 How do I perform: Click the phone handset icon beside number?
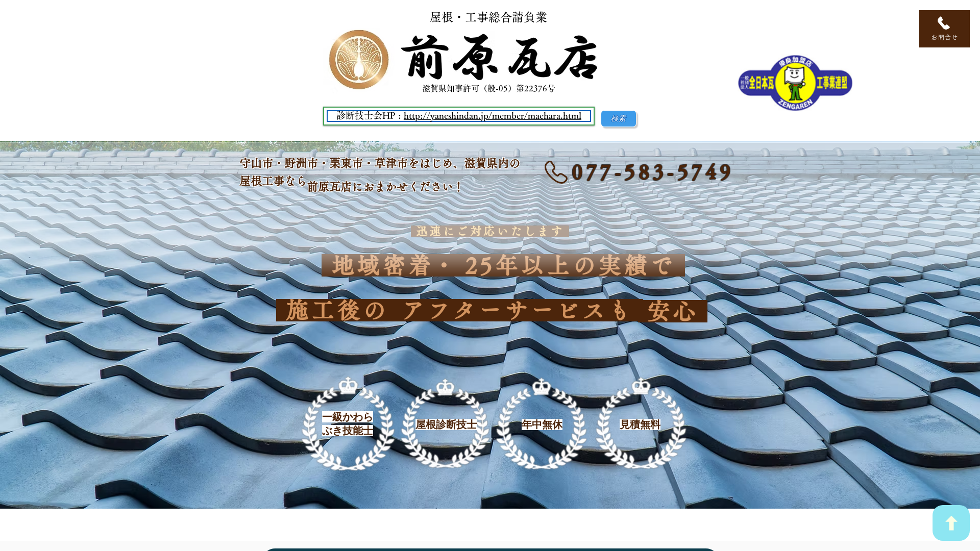coord(556,172)
